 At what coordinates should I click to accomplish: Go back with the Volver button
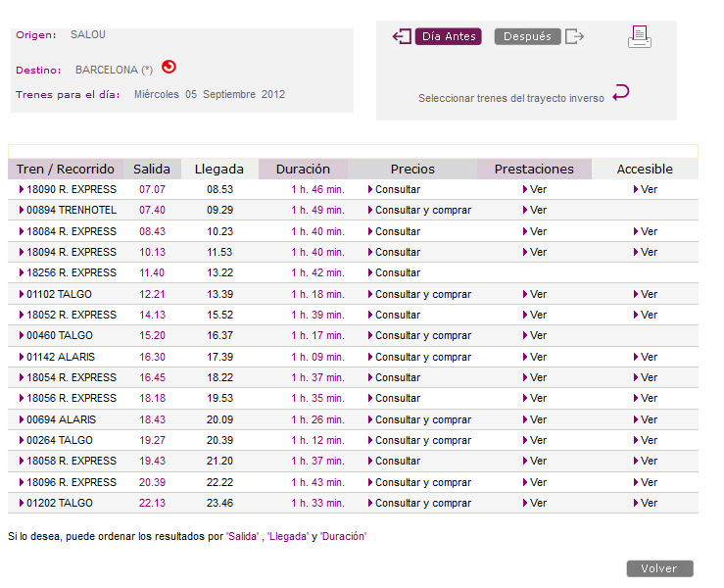click(659, 568)
